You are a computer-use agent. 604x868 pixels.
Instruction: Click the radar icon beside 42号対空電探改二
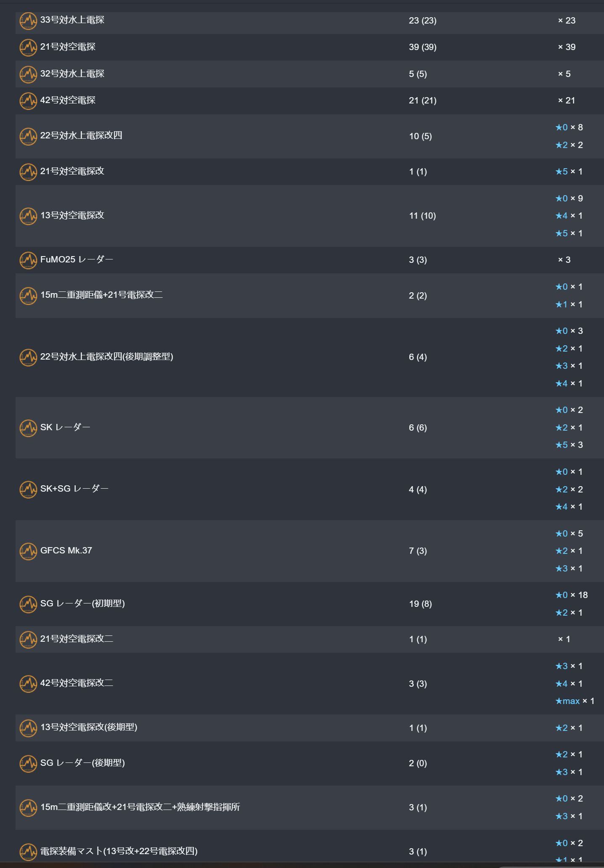tap(28, 684)
